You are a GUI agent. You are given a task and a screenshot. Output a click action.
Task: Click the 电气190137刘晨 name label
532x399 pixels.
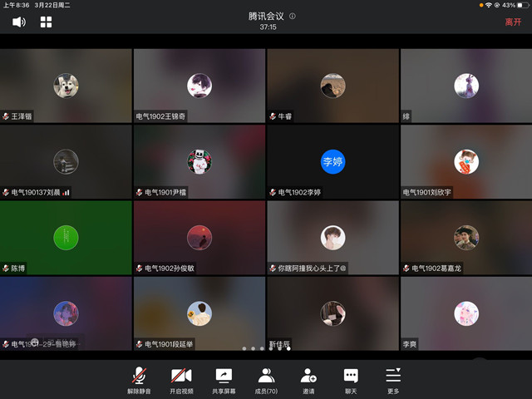[36, 192]
